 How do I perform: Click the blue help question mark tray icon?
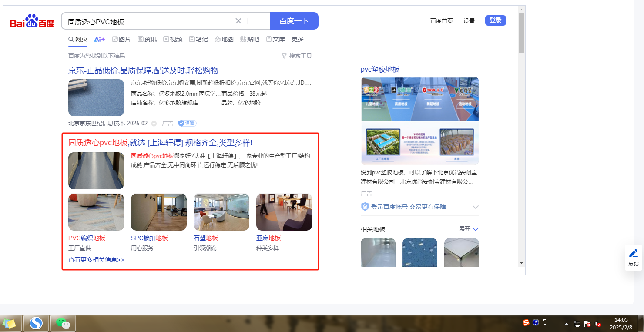(536, 322)
